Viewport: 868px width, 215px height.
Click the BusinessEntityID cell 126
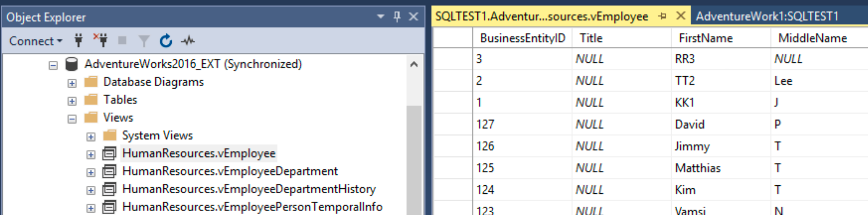tap(522, 146)
